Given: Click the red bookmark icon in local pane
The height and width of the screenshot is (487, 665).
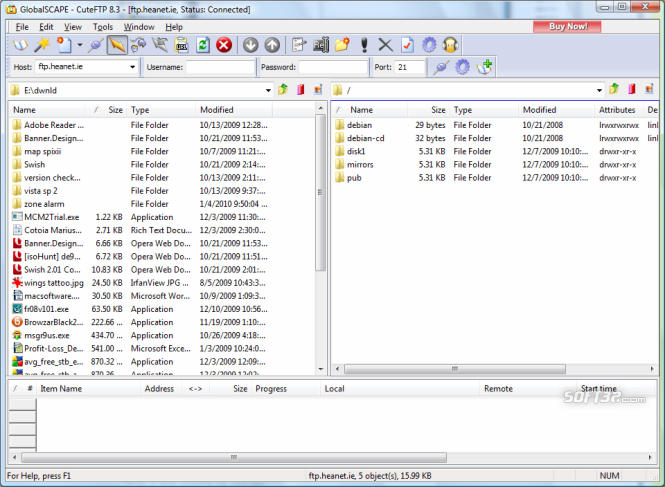Looking at the screenshot, I should (x=301, y=90).
